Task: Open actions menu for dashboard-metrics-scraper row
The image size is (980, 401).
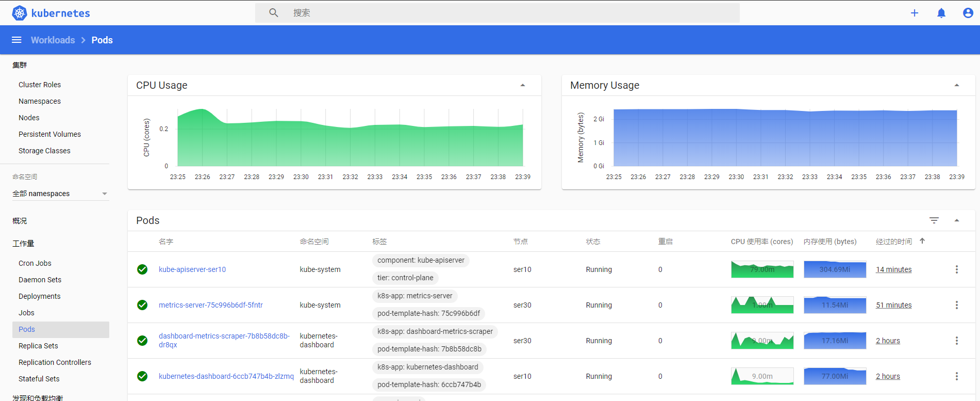Action: tap(957, 341)
